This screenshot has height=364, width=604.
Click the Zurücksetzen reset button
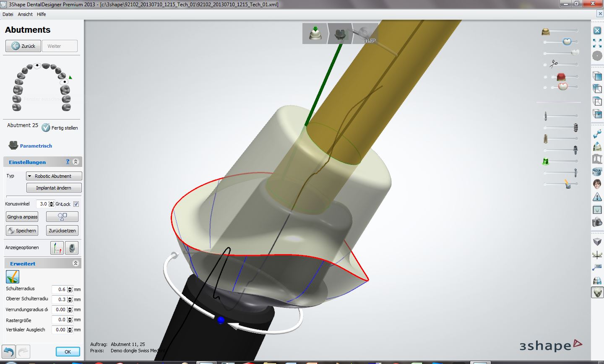click(62, 231)
